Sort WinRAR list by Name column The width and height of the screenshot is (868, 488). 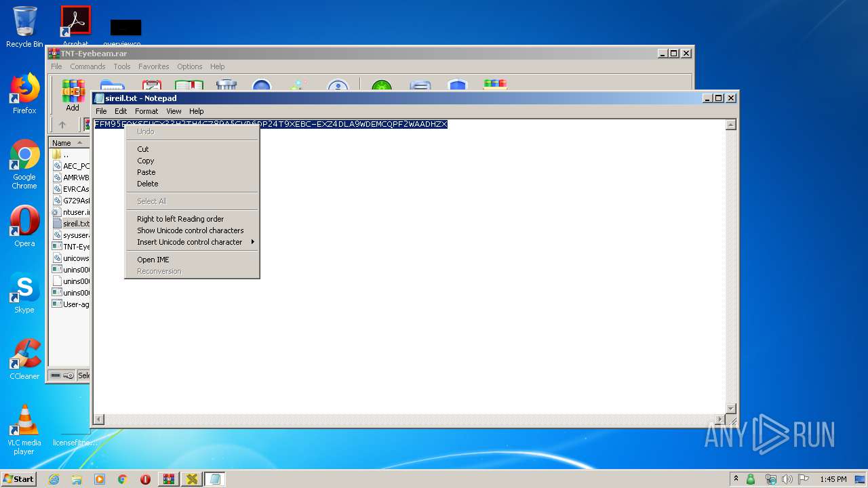click(x=69, y=143)
